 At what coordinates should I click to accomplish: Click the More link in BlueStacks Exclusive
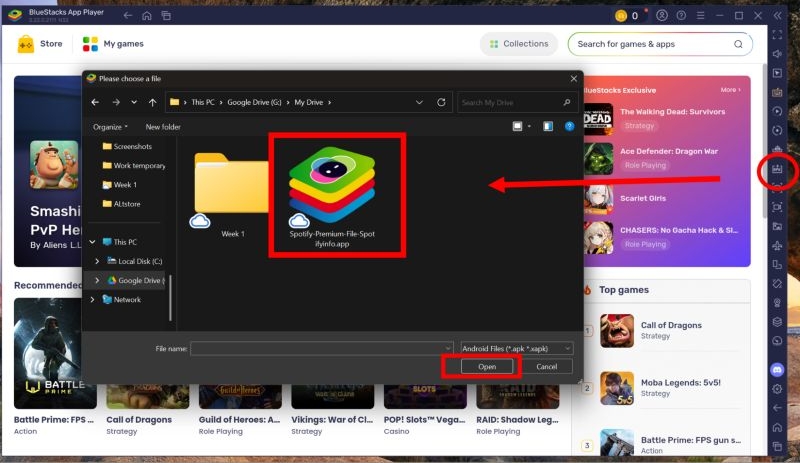[731, 90]
